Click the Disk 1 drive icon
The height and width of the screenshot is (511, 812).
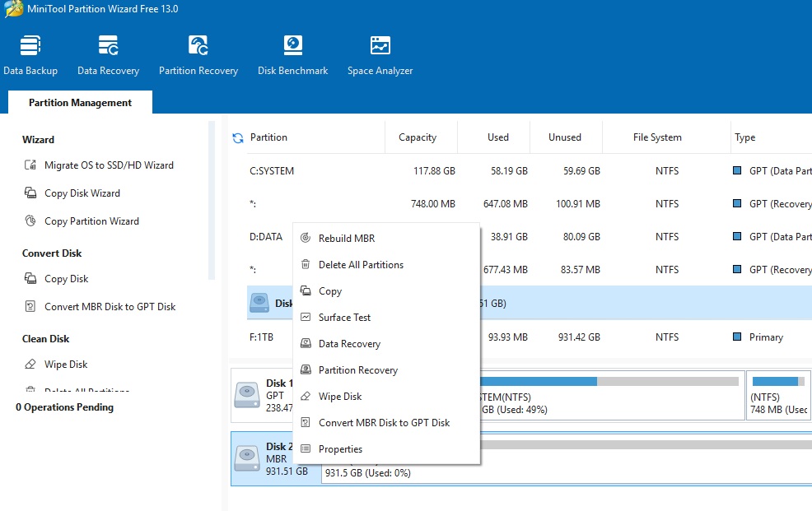[x=247, y=394]
